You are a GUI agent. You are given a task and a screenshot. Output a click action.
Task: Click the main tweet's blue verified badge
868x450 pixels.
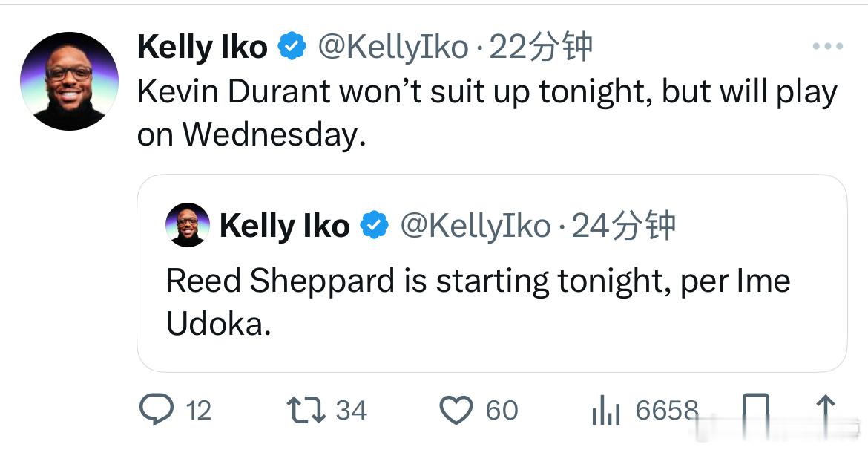(292, 48)
